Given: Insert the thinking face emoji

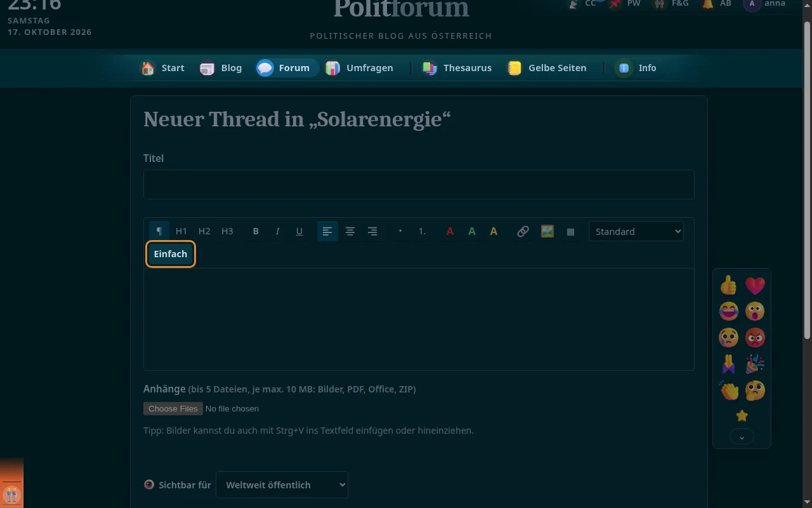Looking at the screenshot, I should pyautogui.click(x=755, y=390).
